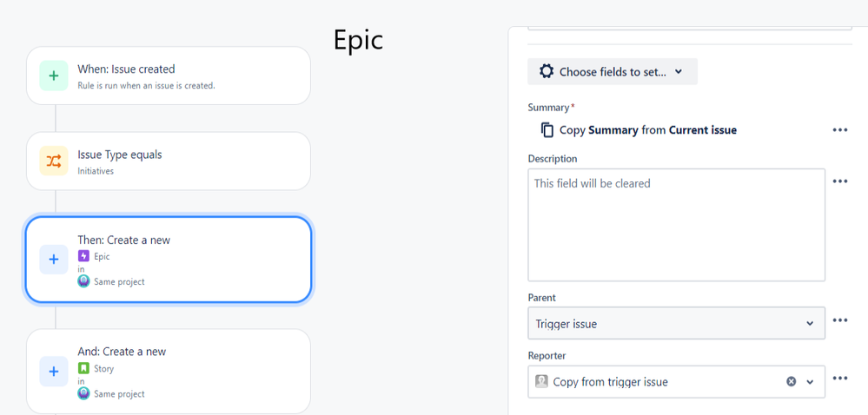Open the Reporter dropdown arrow
The image size is (868, 415).
811,382
